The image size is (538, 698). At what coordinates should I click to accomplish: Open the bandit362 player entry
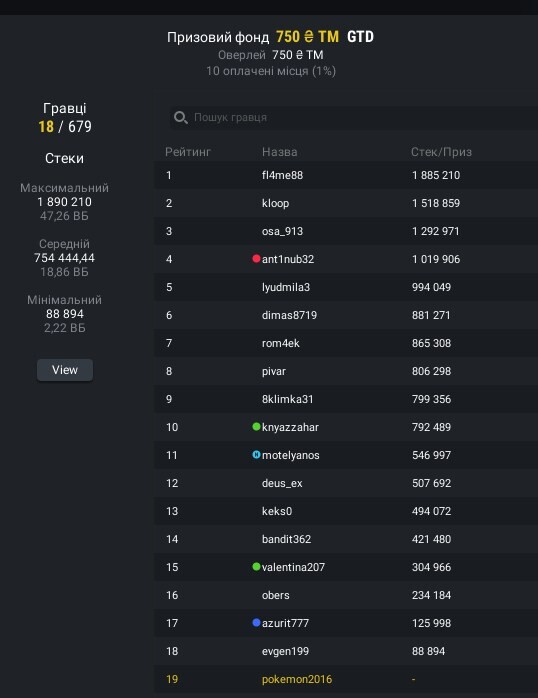346,539
